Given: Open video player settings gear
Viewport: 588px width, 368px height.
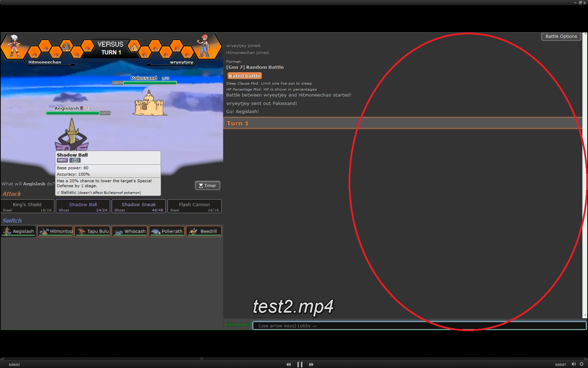Looking at the screenshot, I should [x=582, y=364].
